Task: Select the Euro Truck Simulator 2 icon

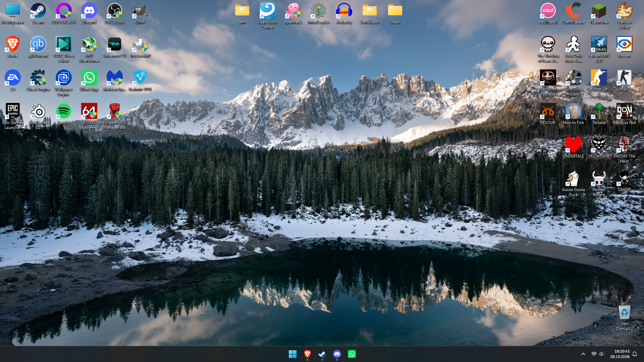Action: coord(573,83)
